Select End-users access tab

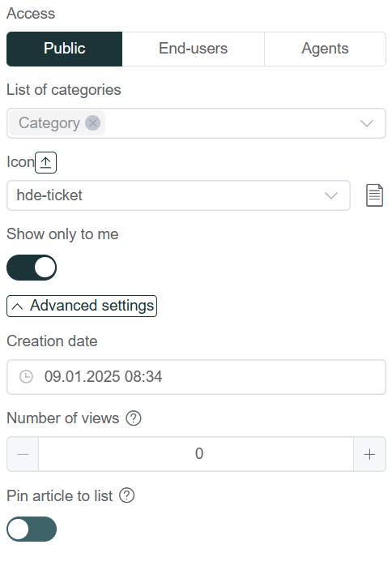[x=193, y=49]
